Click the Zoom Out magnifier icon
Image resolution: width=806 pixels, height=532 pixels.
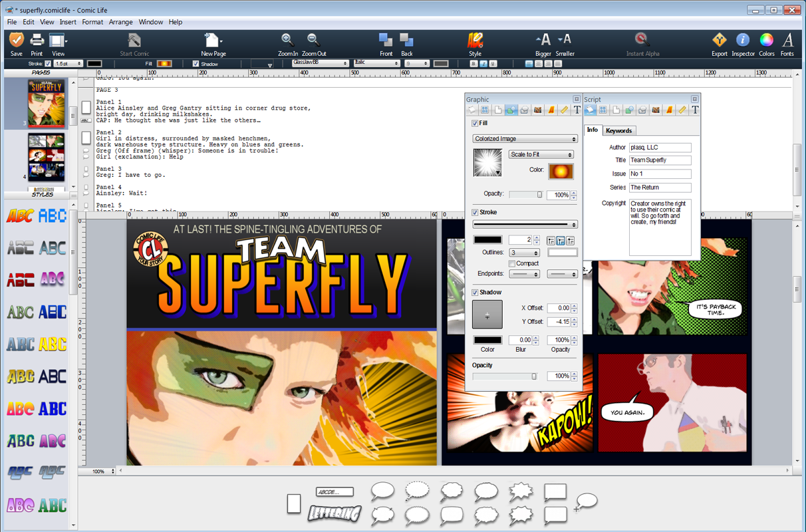click(313, 40)
